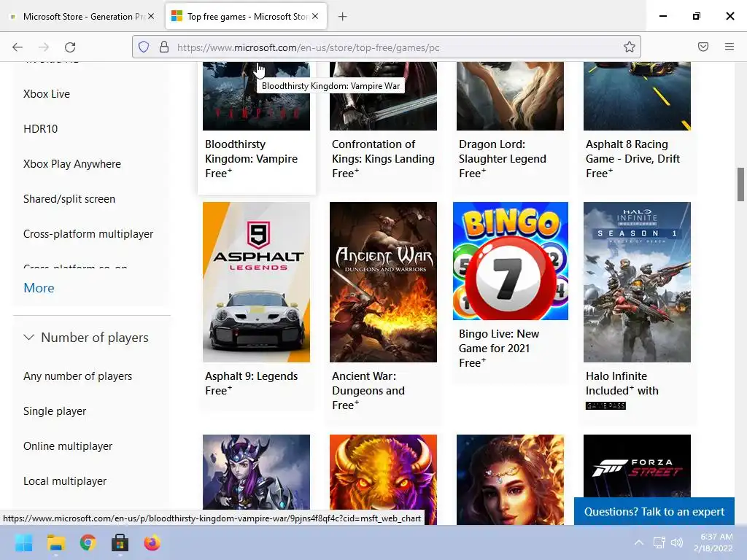Viewport: 747px width, 560px height.
Task: Filter by Xbox Live
Action: pos(47,94)
